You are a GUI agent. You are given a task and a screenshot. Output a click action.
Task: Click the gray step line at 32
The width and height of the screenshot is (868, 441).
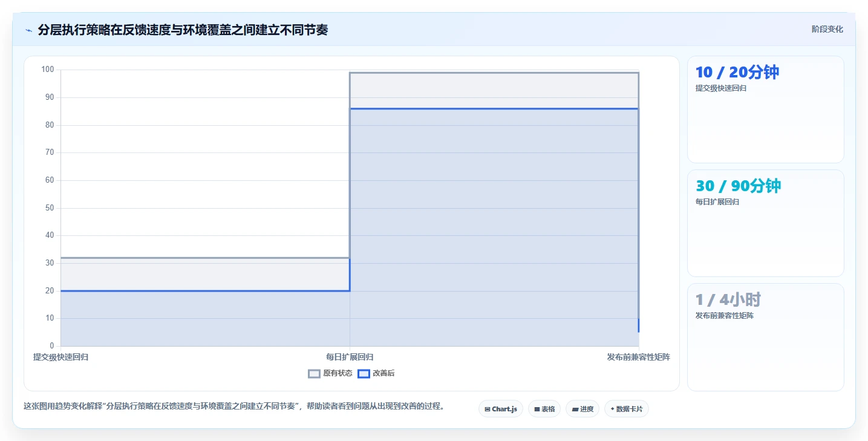click(205, 258)
